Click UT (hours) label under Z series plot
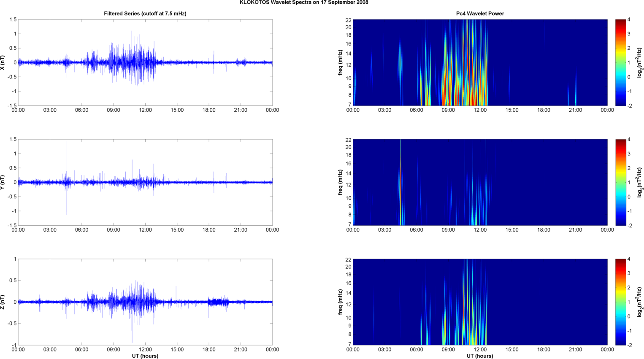644x359 pixels. point(145,356)
